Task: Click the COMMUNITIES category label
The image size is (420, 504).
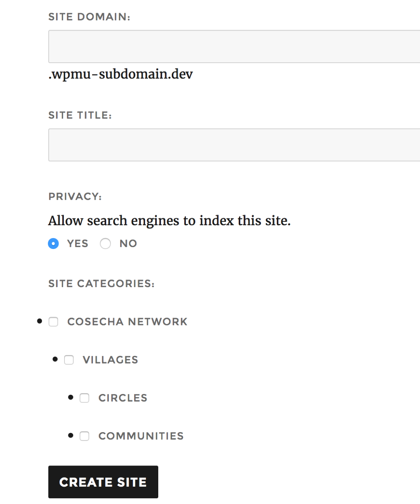Action: (141, 436)
